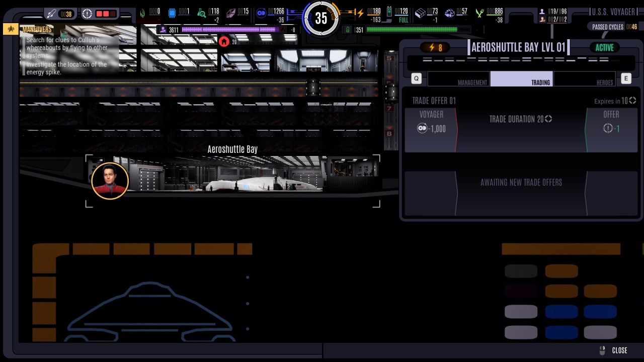Click the 'Search for clues to Culluh's whereabouts' objective
Image resolution: width=644 pixels, height=362 pixels.
point(67,48)
